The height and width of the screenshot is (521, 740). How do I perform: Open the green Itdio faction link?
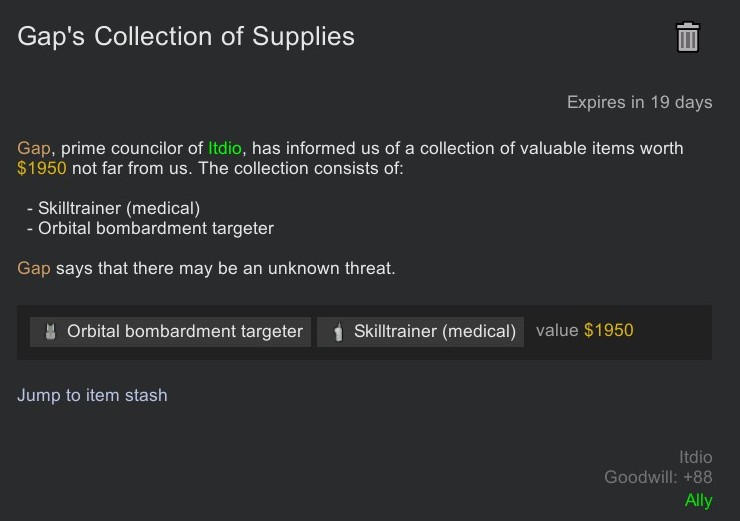(225, 148)
